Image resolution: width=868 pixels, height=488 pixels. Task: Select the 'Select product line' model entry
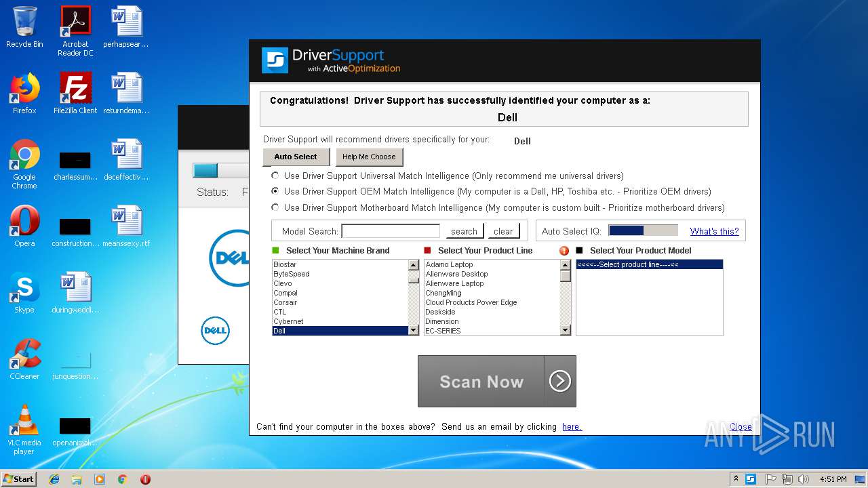tap(649, 264)
